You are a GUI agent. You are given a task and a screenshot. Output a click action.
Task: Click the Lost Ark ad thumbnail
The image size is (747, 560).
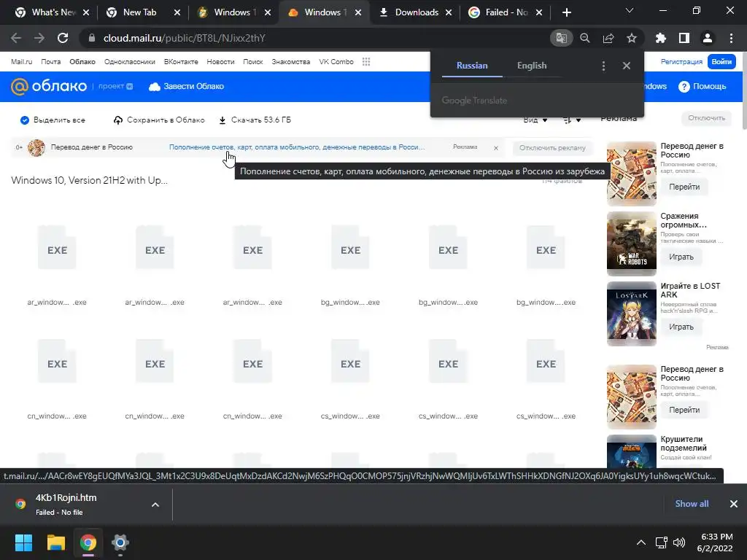[632, 314]
